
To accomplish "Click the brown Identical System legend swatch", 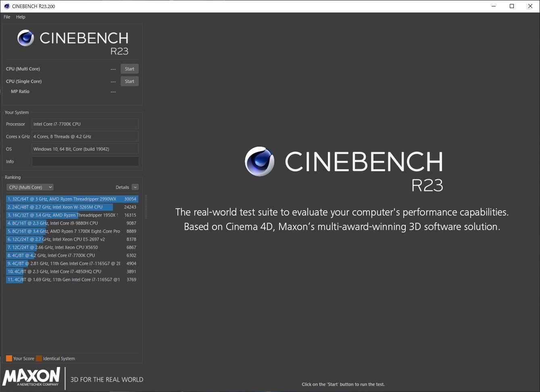I will click(39, 359).
